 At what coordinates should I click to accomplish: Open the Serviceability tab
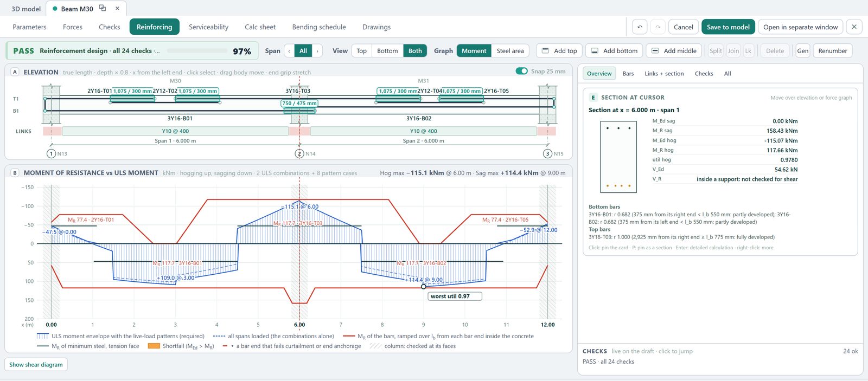click(x=208, y=27)
